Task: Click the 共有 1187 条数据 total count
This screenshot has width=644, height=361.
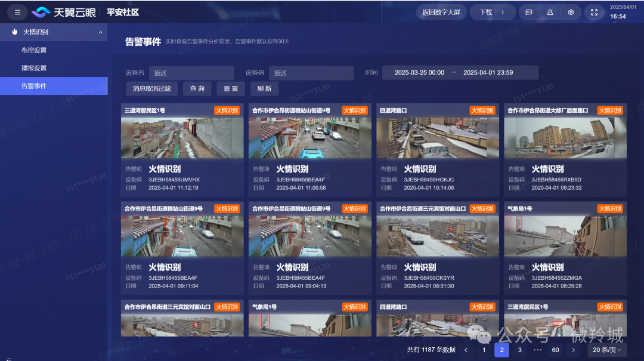Action: pyautogui.click(x=431, y=350)
